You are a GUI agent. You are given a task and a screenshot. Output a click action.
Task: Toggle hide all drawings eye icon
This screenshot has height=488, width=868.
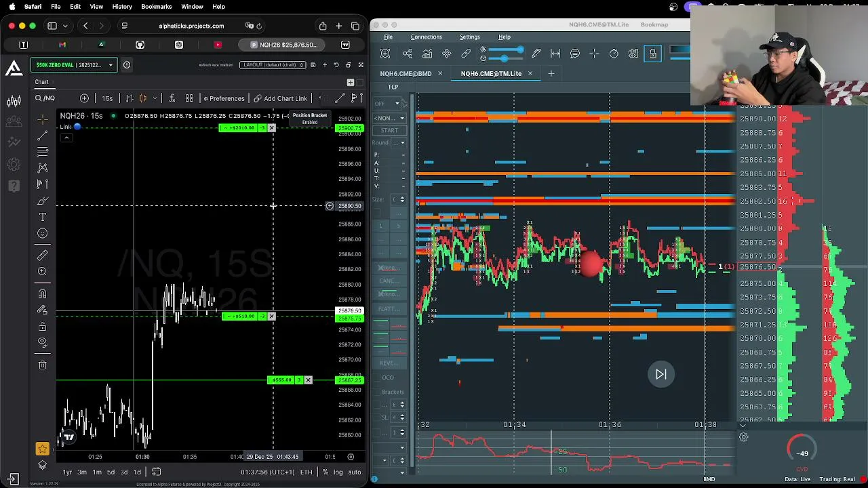coord(43,342)
